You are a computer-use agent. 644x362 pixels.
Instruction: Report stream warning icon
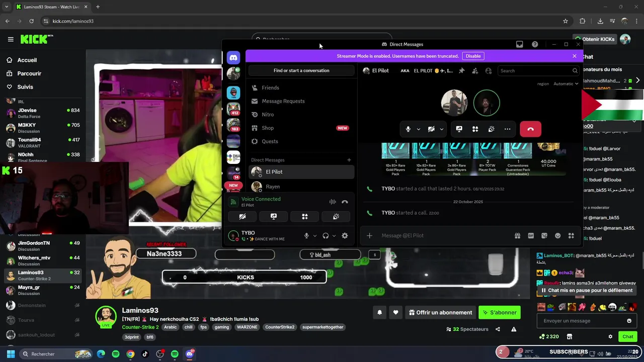(514, 329)
